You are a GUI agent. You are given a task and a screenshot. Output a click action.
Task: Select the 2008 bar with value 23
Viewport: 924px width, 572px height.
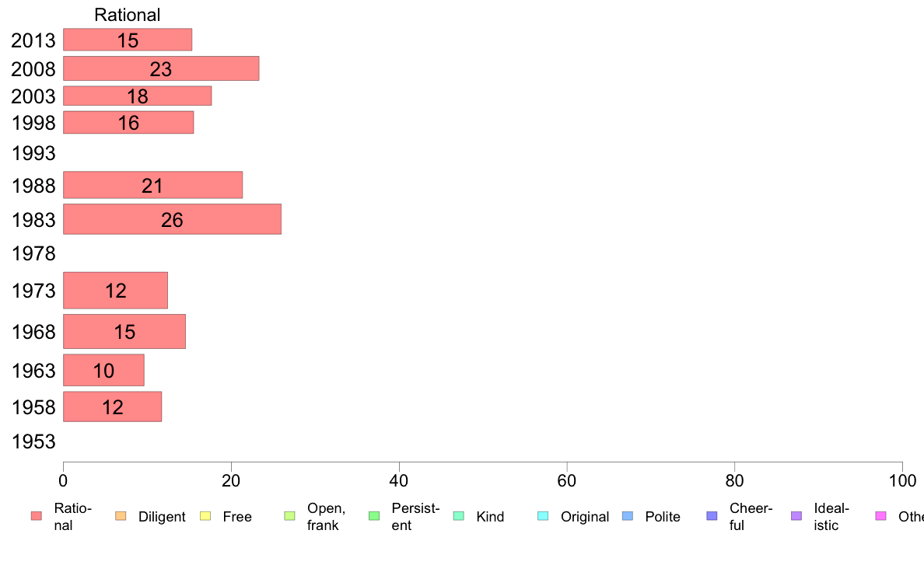(161, 68)
